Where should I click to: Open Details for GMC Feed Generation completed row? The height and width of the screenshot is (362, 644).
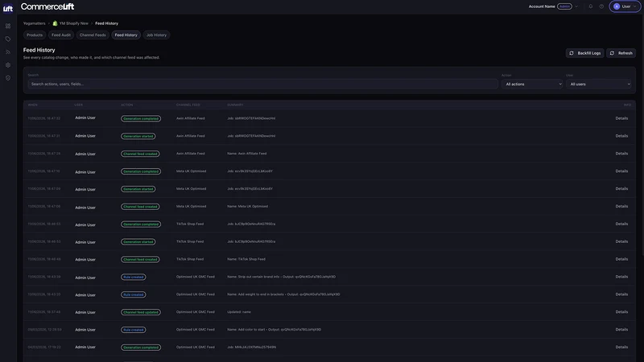coord(621,348)
